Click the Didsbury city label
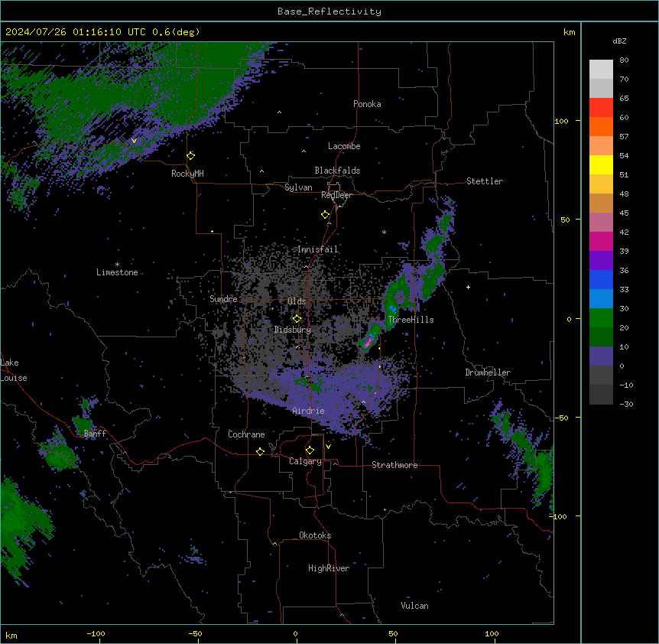 293,330
